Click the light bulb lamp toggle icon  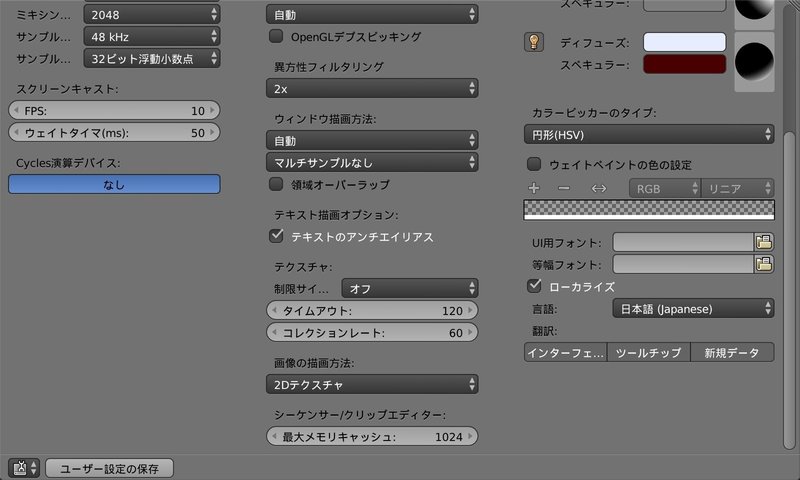coord(534,42)
